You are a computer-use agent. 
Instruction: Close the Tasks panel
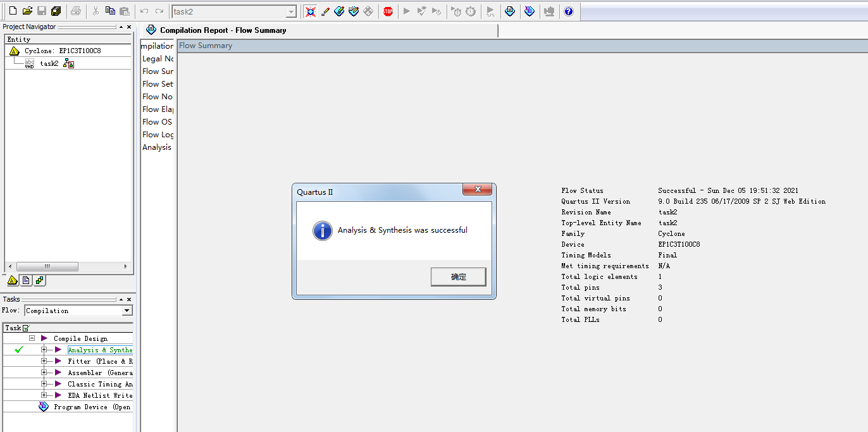point(129,299)
